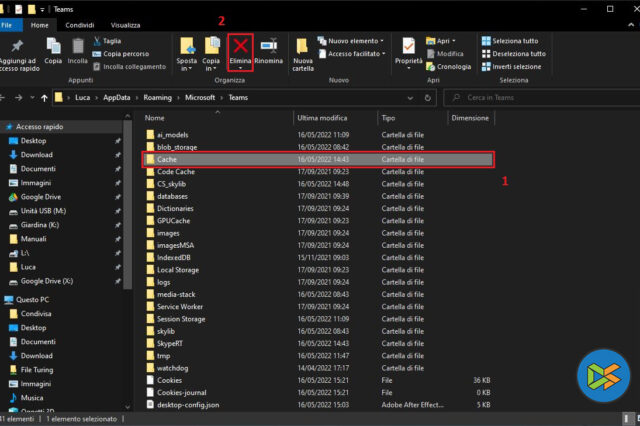Select the Code Cache folder
This screenshot has width=640, height=426.
[175, 172]
